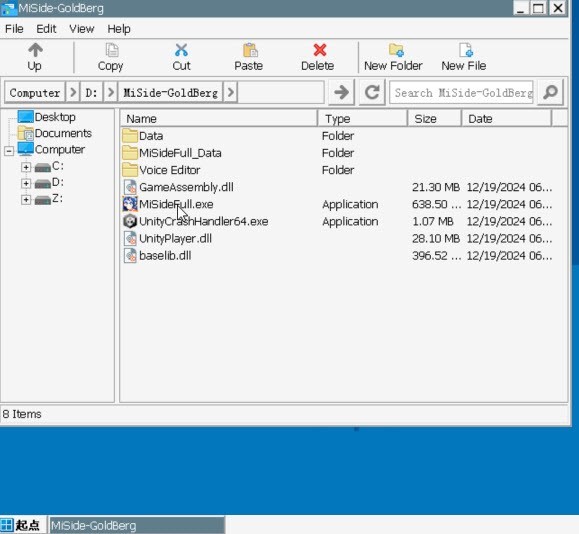Collapse the Computer tree node
The height and width of the screenshot is (534, 579).
9,151
